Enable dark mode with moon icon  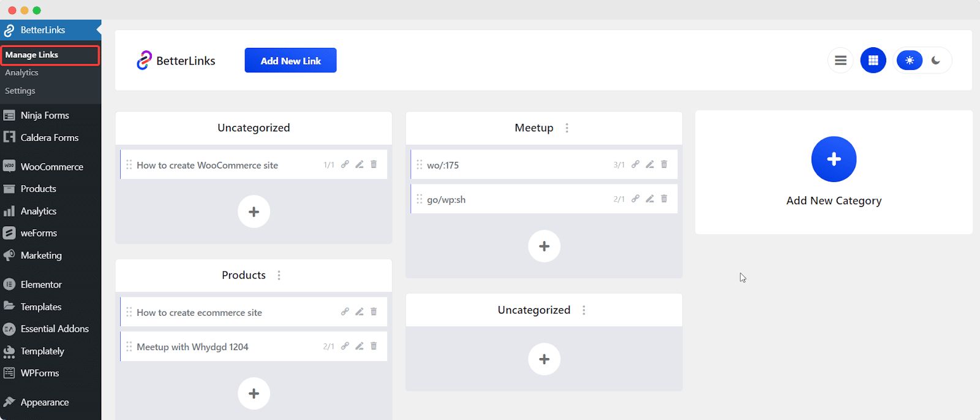pos(936,61)
